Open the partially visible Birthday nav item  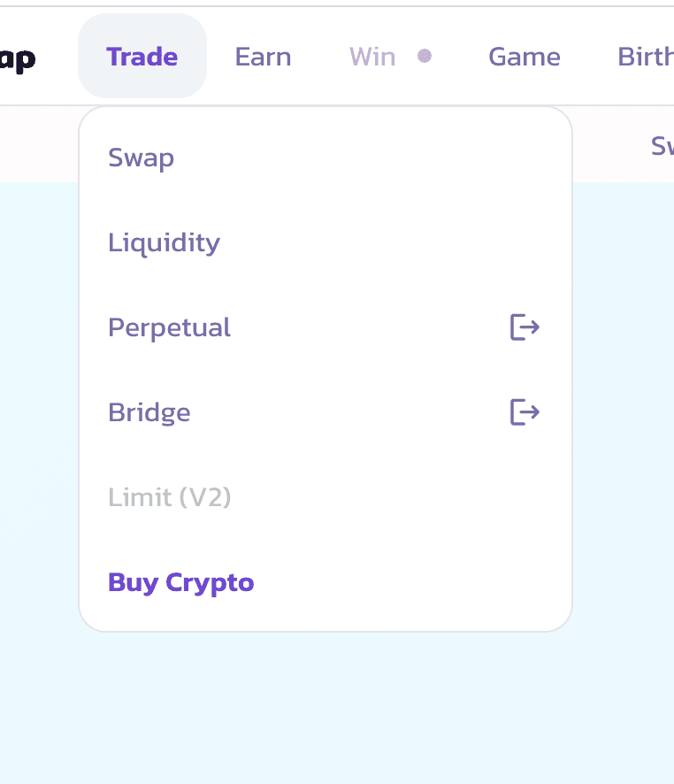click(x=645, y=57)
